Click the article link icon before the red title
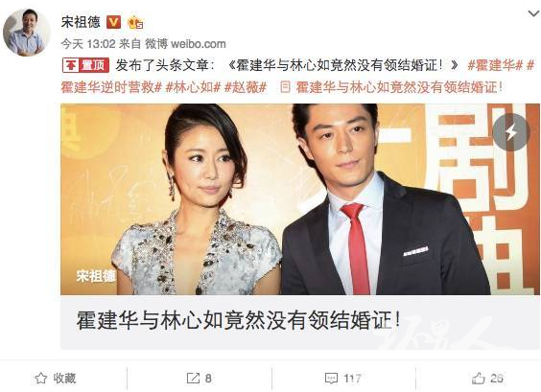Screen dimensions: 541x392 coord(285,87)
